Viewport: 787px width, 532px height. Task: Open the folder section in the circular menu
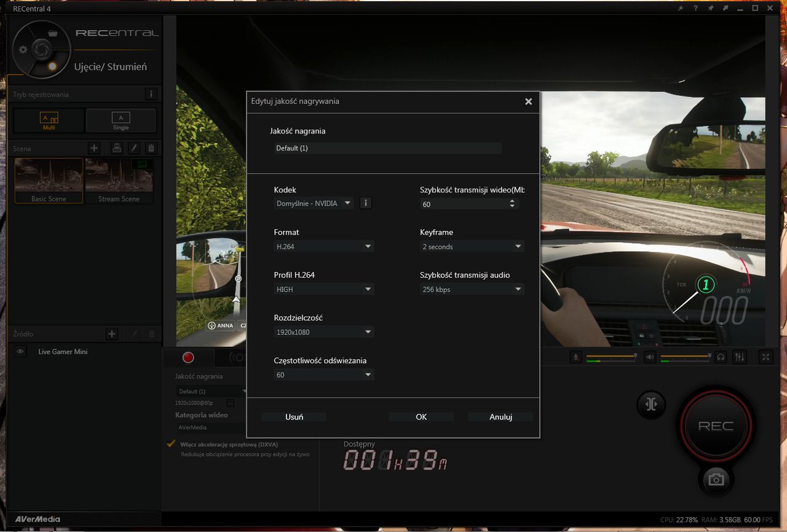pyautogui.click(x=53, y=33)
